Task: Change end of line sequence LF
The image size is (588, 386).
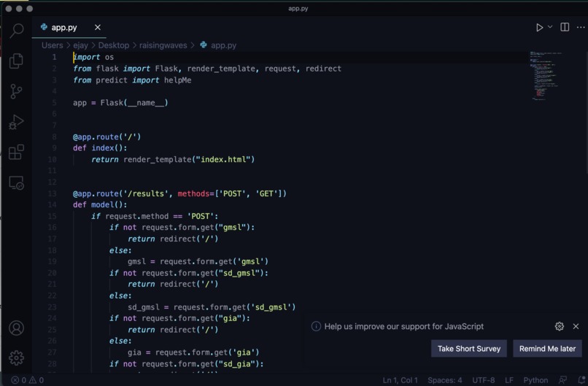Action: coord(509,380)
